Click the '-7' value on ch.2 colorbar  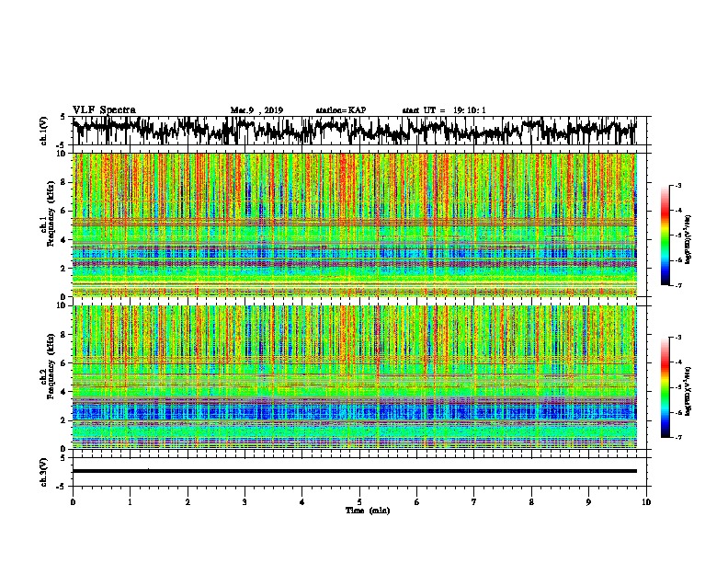[x=678, y=437]
